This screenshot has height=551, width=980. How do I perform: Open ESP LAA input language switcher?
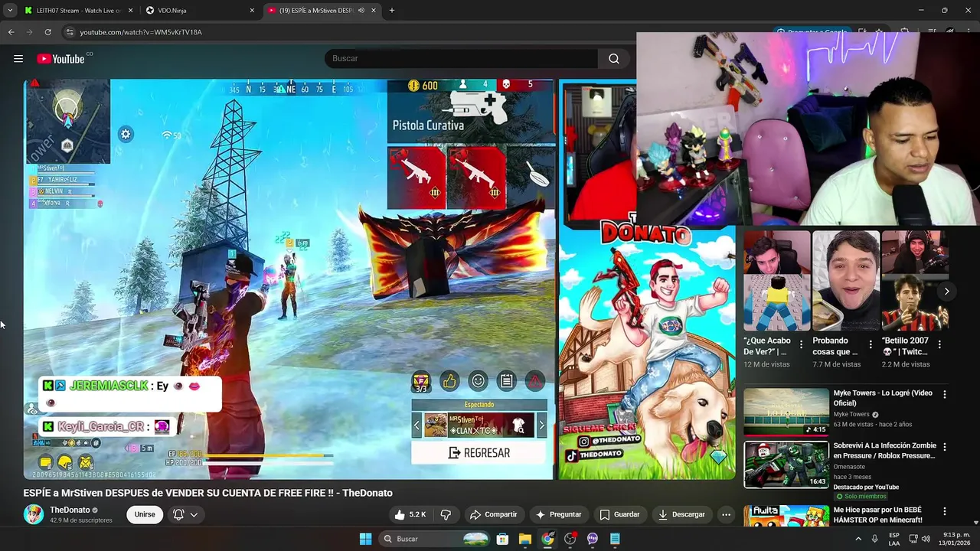894,539
